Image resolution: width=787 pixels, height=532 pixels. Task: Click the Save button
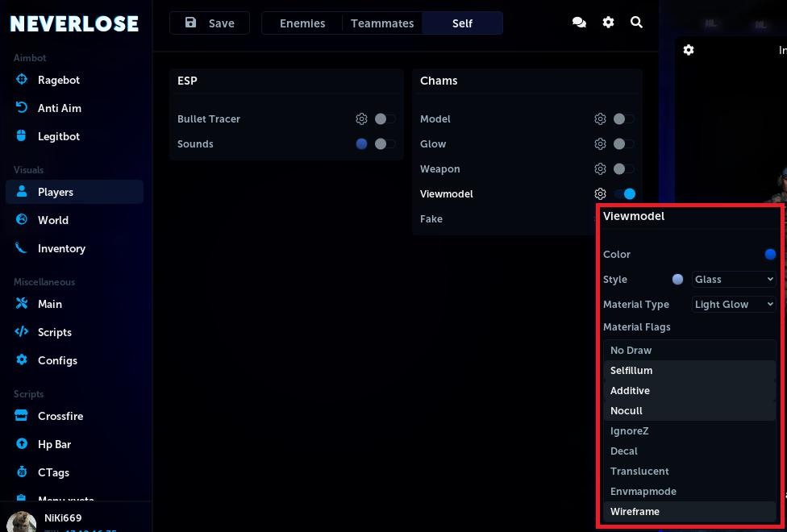pyautogui.click(x=210, y=23)
